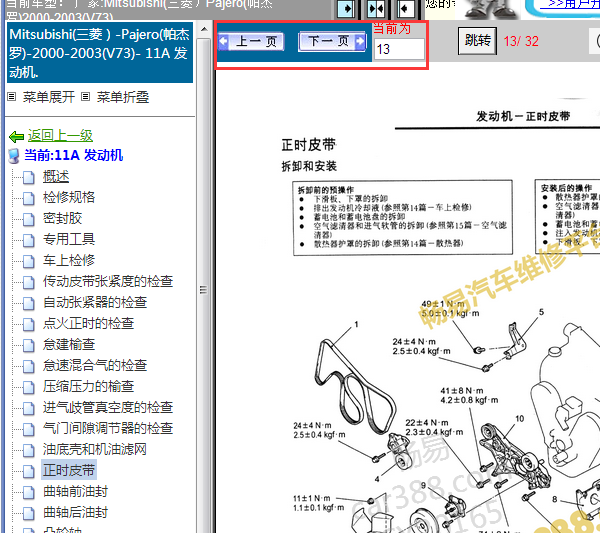Click the 正时皮带 document heading
The image size is (600, 533).
tap(308, 145)
